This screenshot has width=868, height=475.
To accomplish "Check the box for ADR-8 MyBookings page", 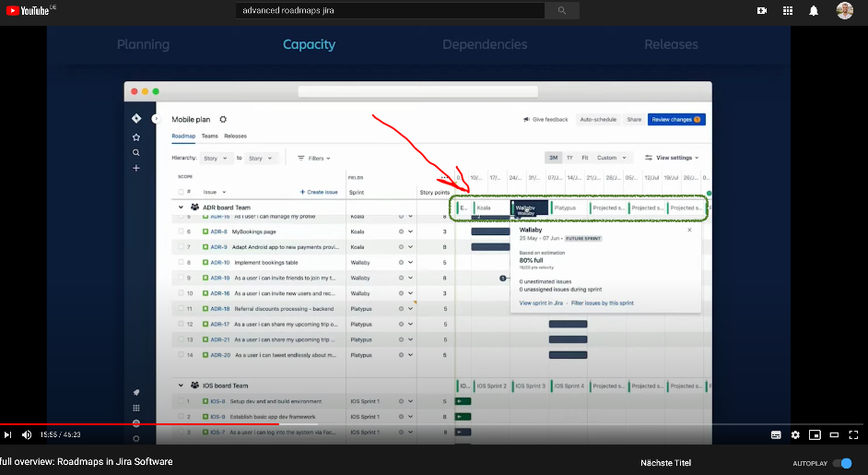I will point(181,232).
